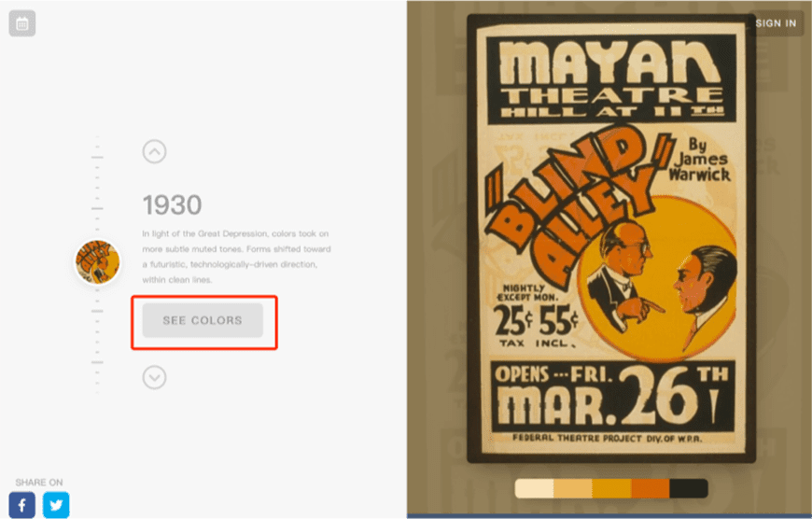Choose the golden yellow palette swatch
The width and height of the screenshot is (812, 519).
[x=611, y=488]
